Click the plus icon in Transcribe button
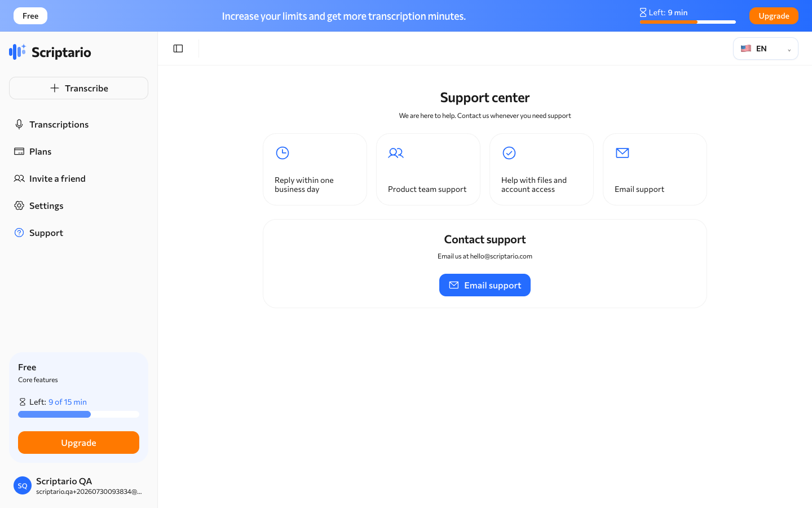This screenshot has width=812, height=508. point(55,88)
